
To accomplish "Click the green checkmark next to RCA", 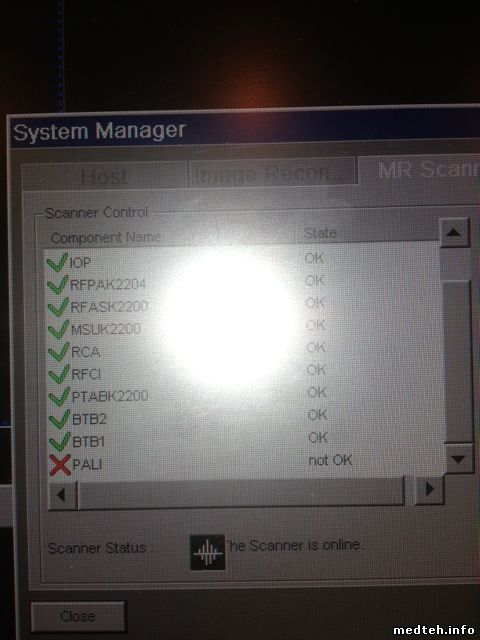I will click(59, 351).
